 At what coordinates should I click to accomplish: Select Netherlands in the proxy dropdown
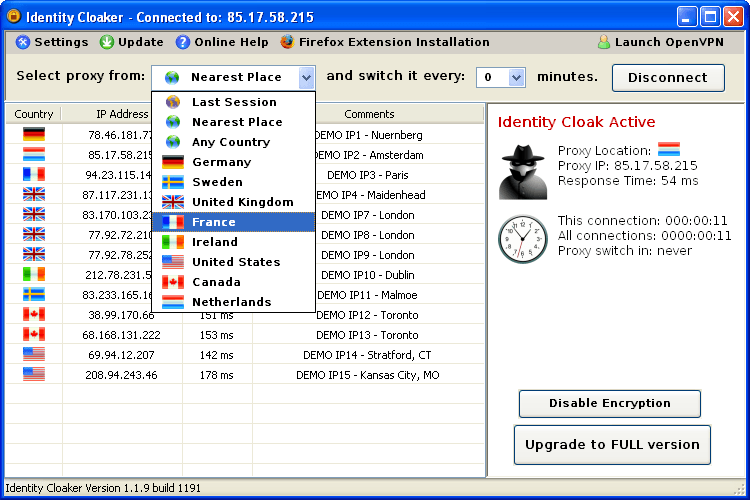tap(233, 302)
